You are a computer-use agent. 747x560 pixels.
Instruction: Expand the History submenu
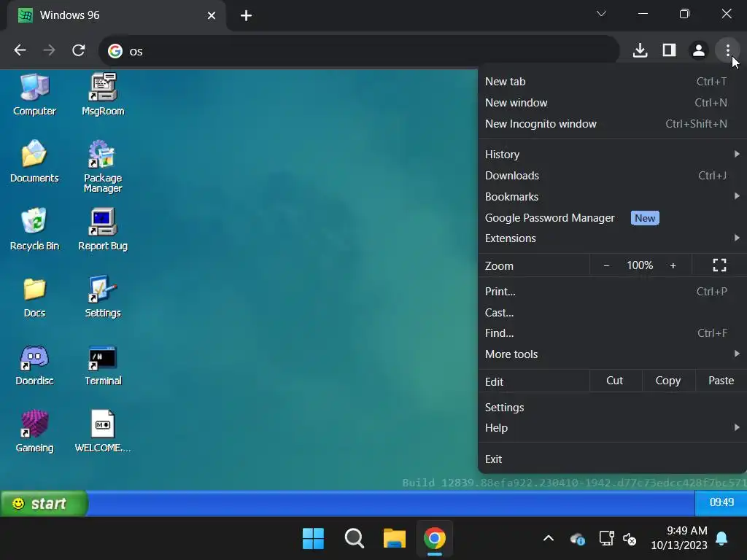pyautogui.click(x=612, y=155)
